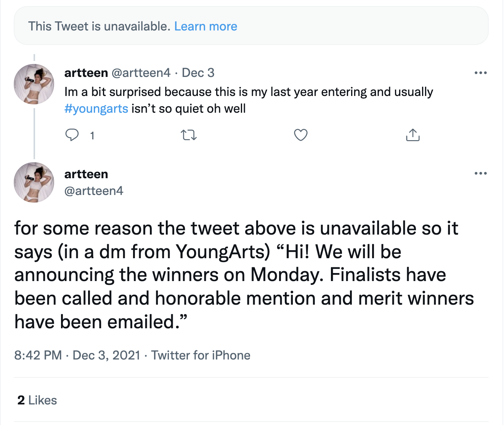Click the reply icon under first tweet
Image resolution: width=504 pixels, height=425 pixels.
pos(72,135)
